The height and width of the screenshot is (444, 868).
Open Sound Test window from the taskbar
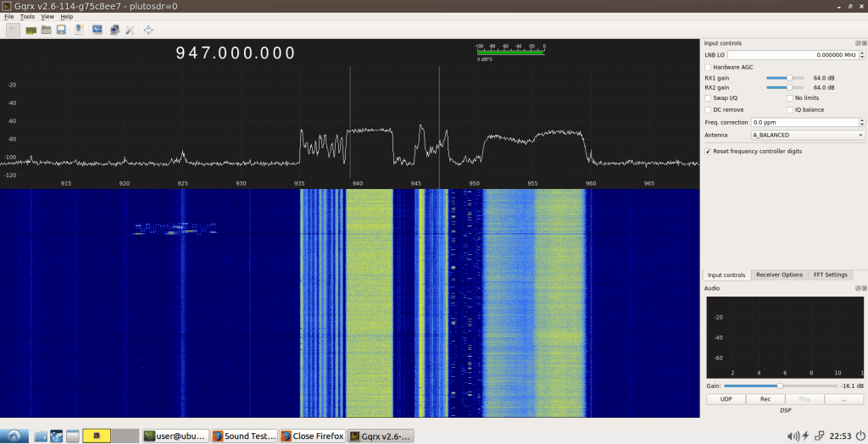point(244,436)
